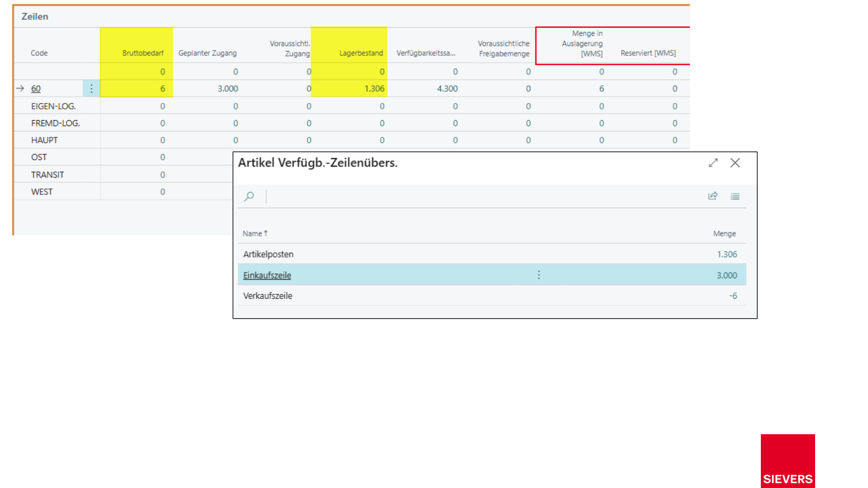Click Verfügbarkeitssaldo value 4.300
The width and height of the screenshot is (868, 488).
click(447, 89)
